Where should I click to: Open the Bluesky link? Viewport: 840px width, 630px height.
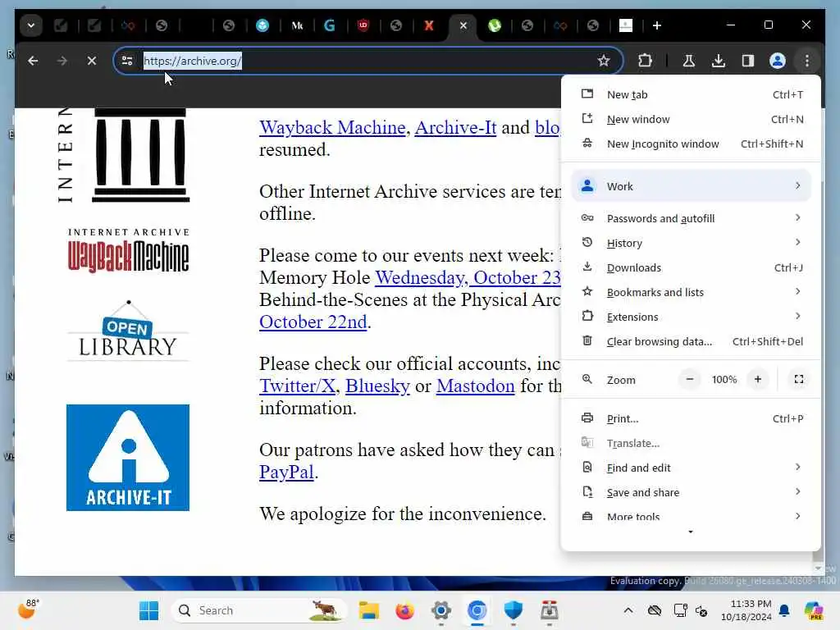(x=377, y=386)
